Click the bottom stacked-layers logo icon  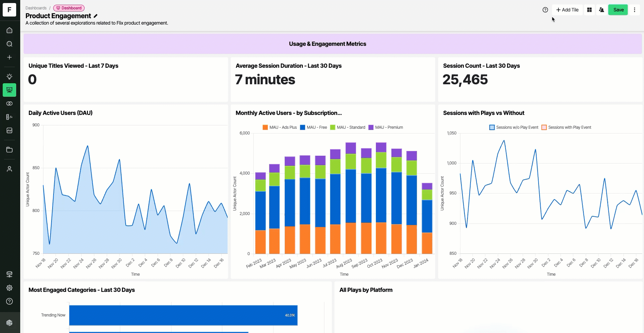[9, 323]
